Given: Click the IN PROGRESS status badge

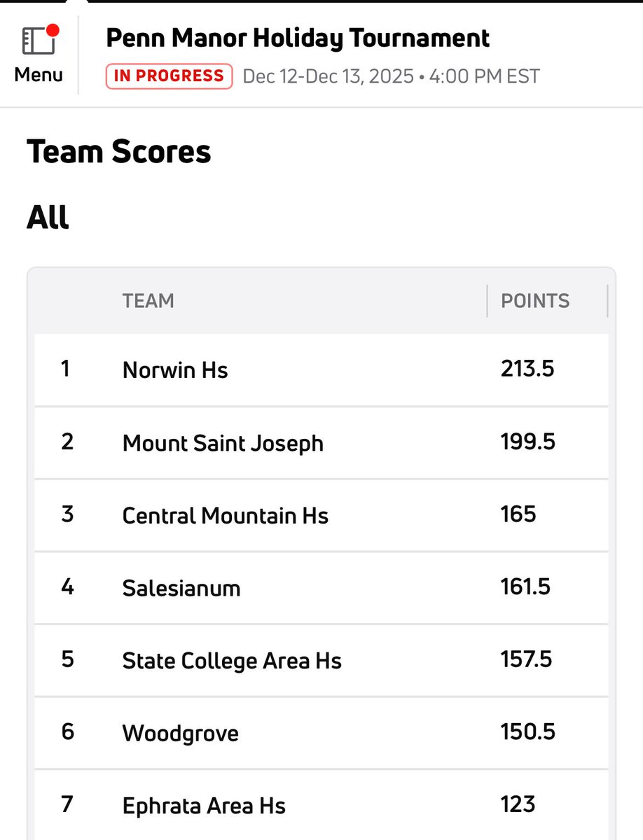Looking at the screenshot, I should 169,76.
